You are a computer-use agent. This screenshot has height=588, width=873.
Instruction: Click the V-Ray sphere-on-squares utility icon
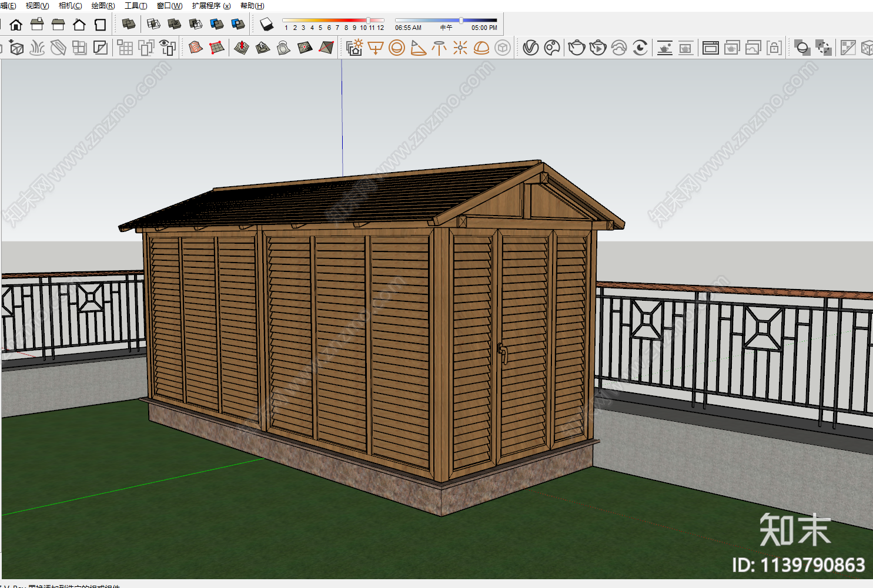802,48
